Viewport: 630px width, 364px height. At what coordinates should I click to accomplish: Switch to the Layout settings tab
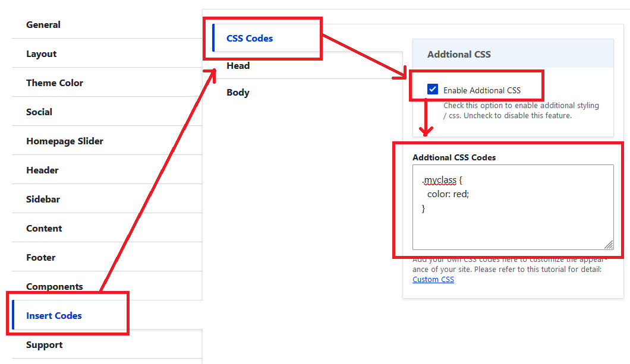[42, 54]
